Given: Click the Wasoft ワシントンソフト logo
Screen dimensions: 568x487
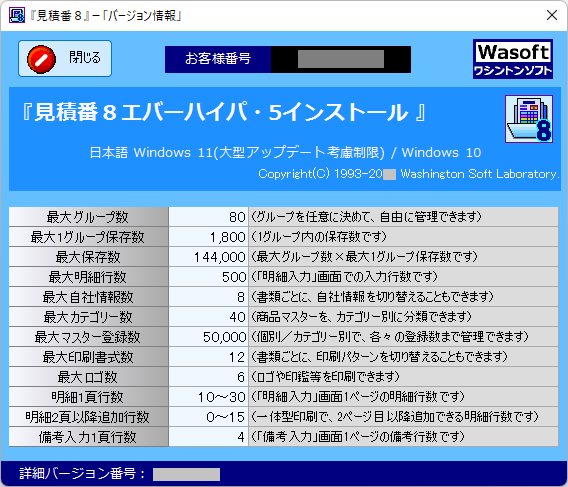Looking at the screenshot, I should click(x=513, y=59).
